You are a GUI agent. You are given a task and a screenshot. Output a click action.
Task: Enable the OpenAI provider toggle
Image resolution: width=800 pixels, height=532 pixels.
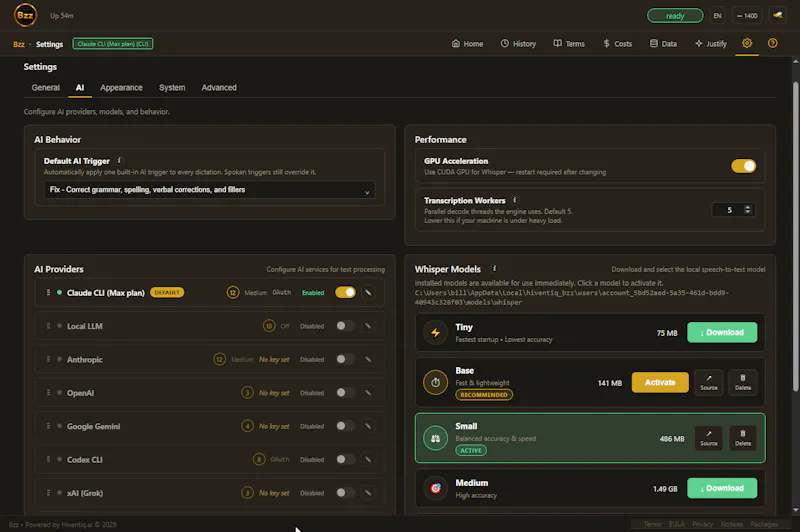pyautogui.click(x=345, y=393)
